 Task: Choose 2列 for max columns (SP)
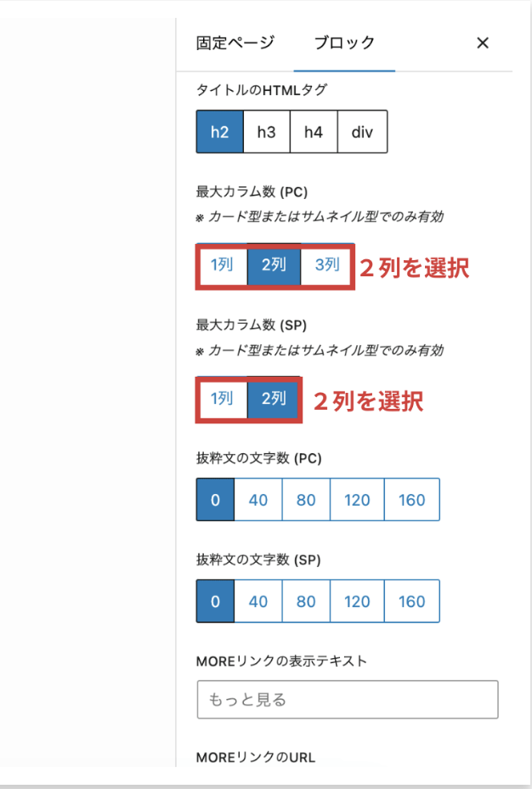274,398
